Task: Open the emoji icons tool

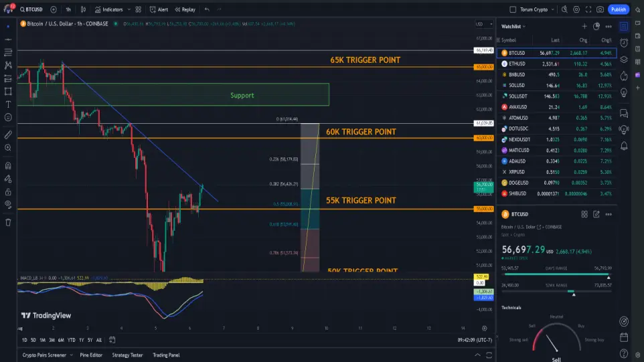Action: pyautogui.click(x=8, y=117)
